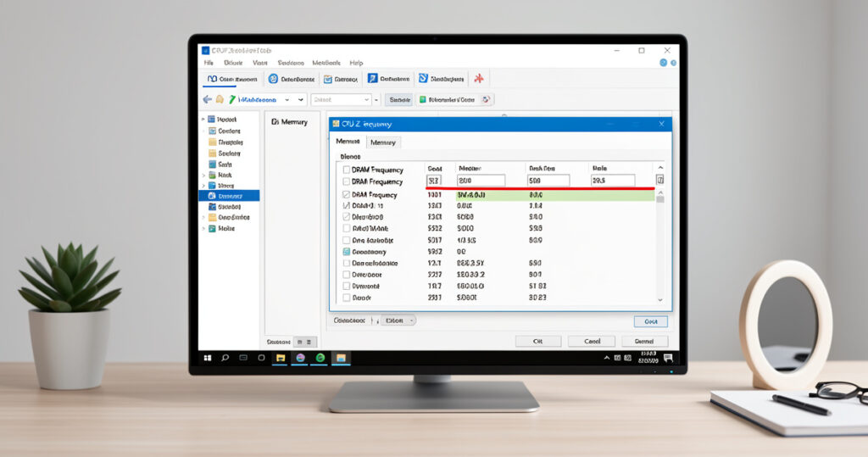
Task: Toggle DRAM Frequency checkbox beside the column headers
Action: point(346,170)
